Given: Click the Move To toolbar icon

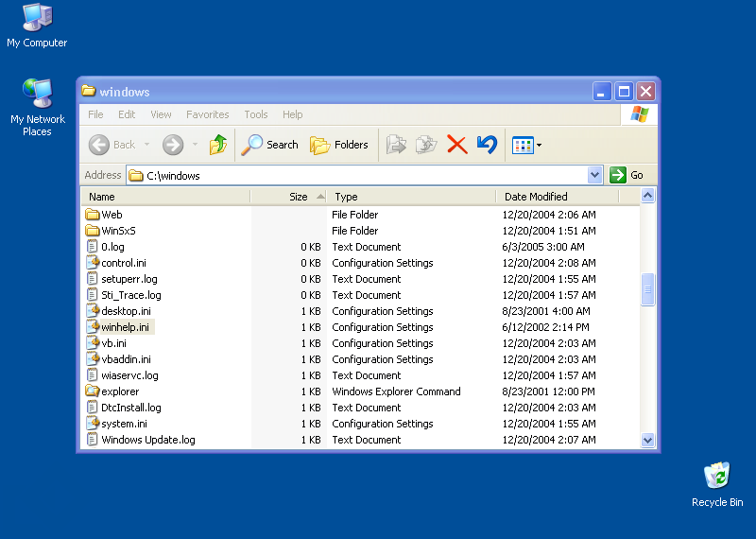Looking at the screenshot, I should tap(396, 145).
